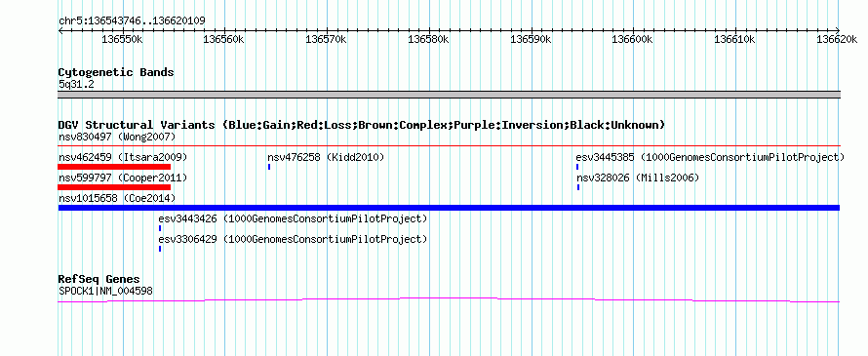Click the nsv328026 (Mills2006) label
868x356 pixels.
pyautogui.click(x=638, y=178)
